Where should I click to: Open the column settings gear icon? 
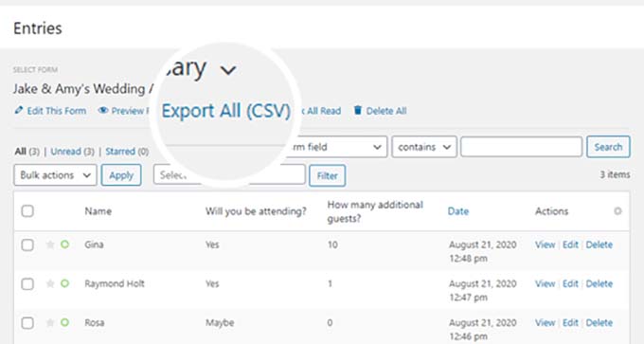click(617, 211)
